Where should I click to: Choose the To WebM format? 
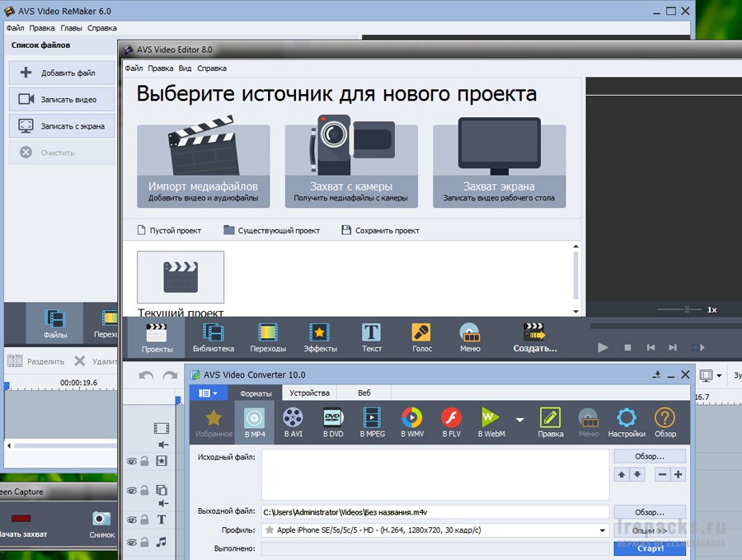(491, 422)
